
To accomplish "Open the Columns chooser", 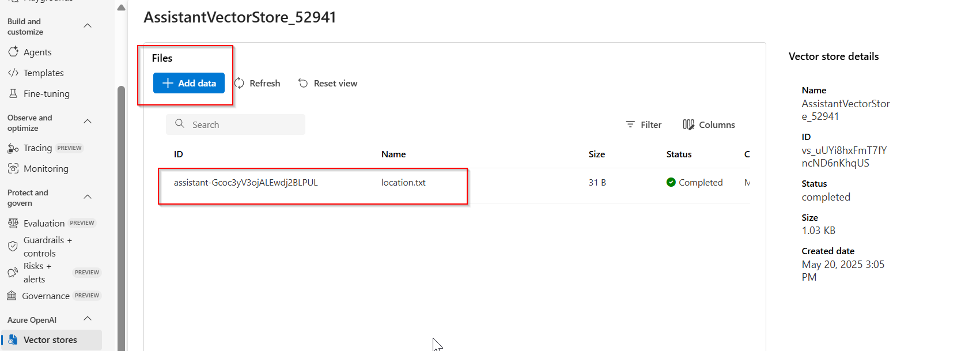I will [709, 124].
